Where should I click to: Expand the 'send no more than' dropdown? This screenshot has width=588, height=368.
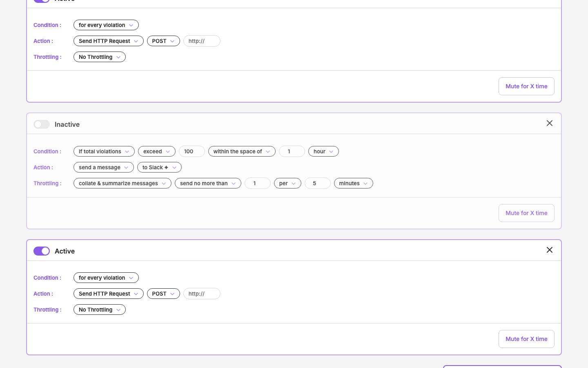(x=208, y=183)
